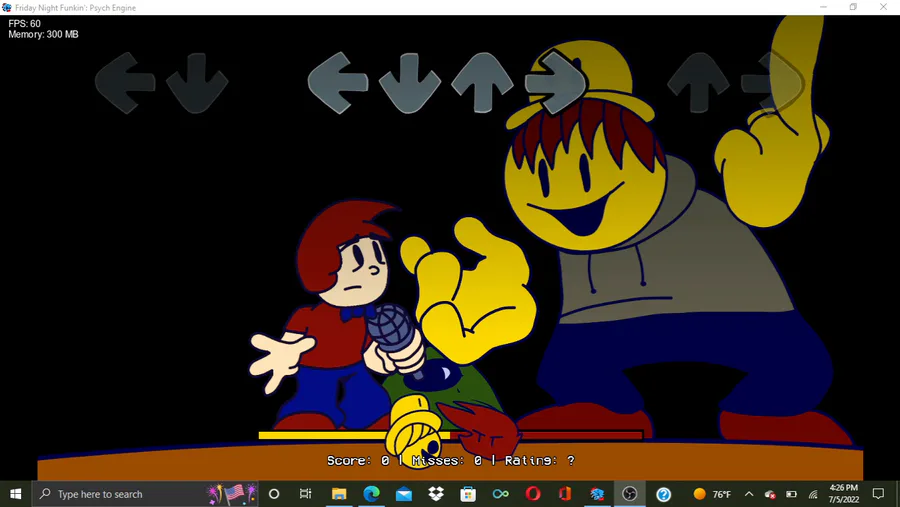Restore down the Psych Engine window
This screenshot has width=900, height=507.
tap(854, 7)
